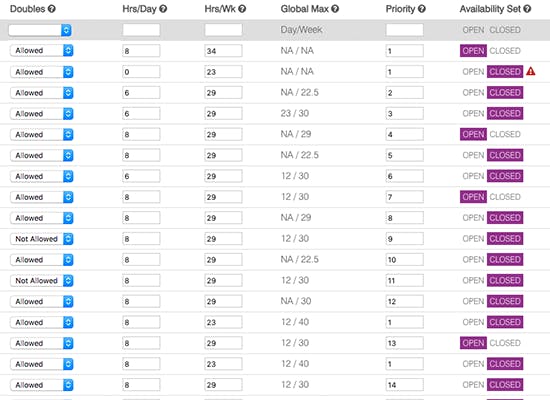
Task: Click the help icon next to Doubles
Action: (x=52, y=9)
